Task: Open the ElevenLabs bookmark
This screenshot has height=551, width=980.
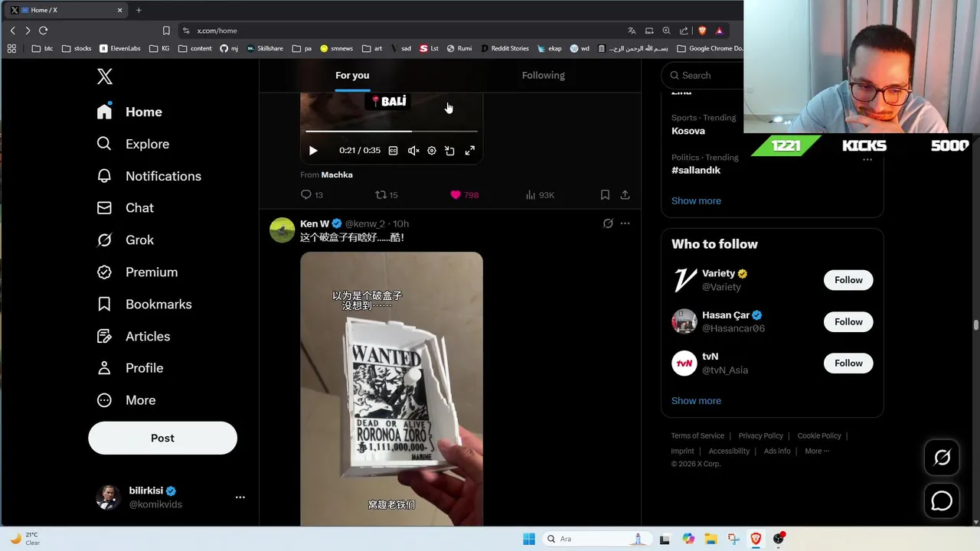Action: point(120,48)
